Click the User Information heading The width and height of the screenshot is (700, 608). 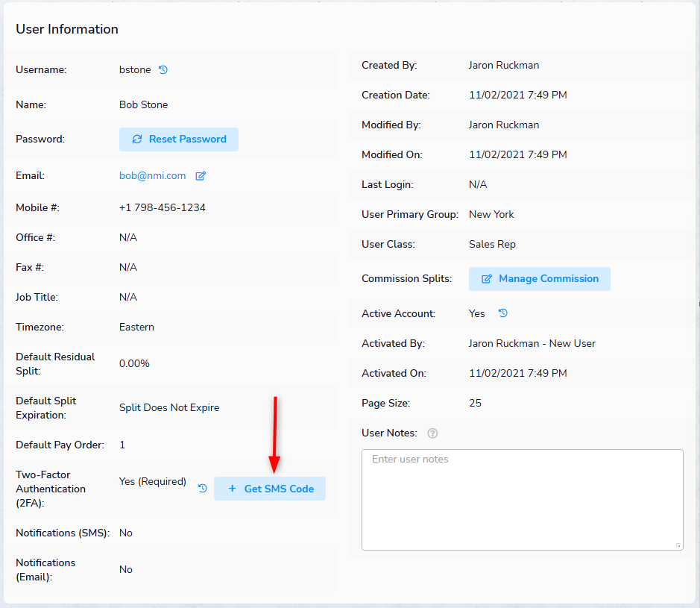click(x=67, y=29)
